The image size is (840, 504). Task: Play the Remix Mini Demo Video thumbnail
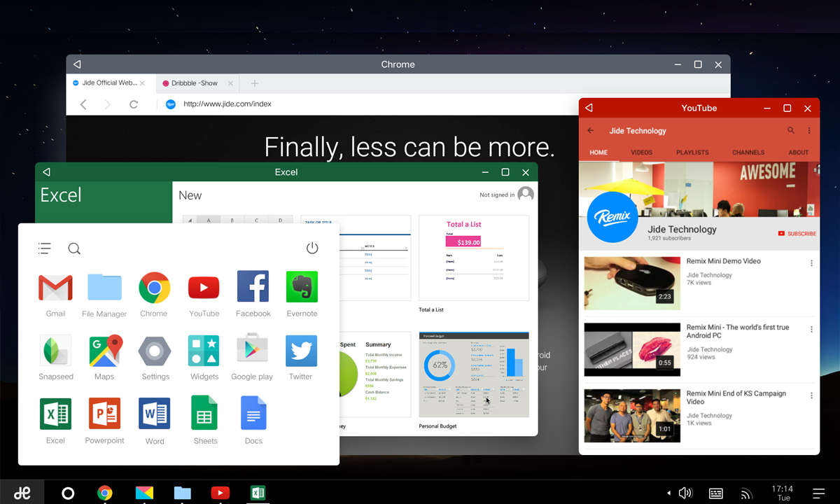(632, 283)
